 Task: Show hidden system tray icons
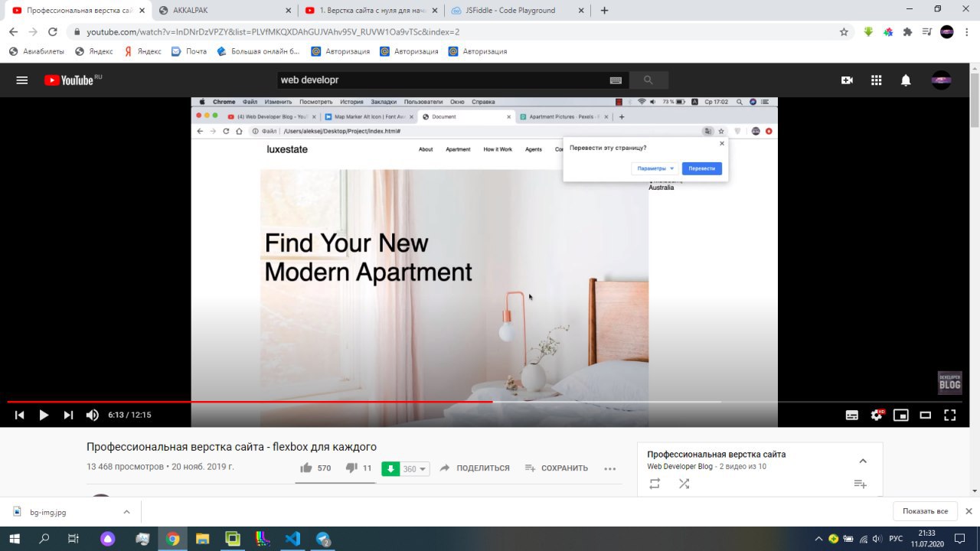pyautogui.click(x=818, y=539)
